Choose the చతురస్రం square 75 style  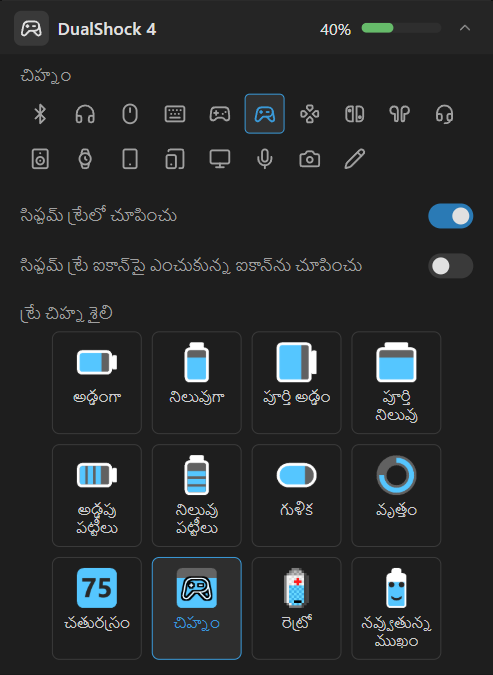[97, 608]
